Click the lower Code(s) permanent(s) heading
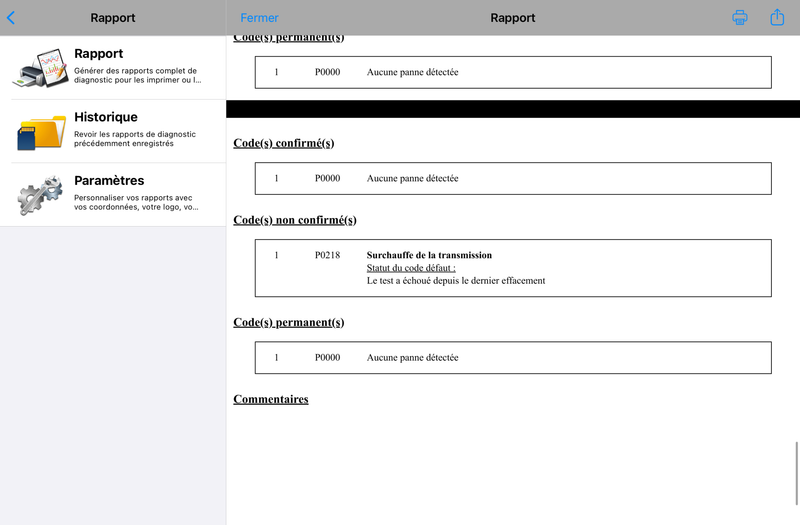This screenshot has height=525, width=800. point(289,322)
